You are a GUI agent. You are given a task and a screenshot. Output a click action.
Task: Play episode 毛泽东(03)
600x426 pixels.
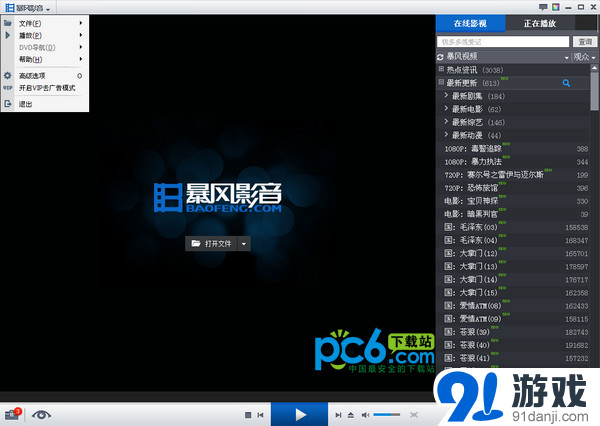513,227
